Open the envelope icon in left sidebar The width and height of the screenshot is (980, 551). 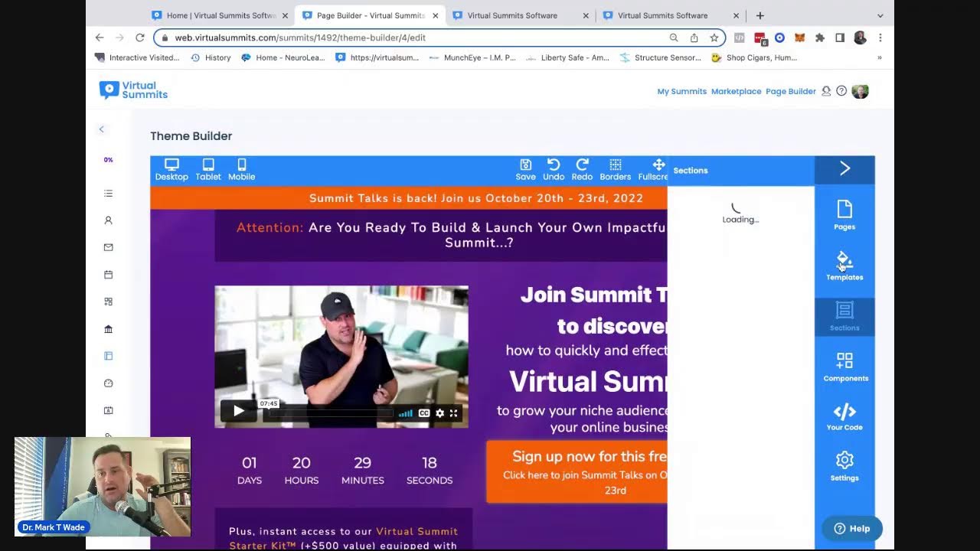pyautogui.click(x=108, y=247)
